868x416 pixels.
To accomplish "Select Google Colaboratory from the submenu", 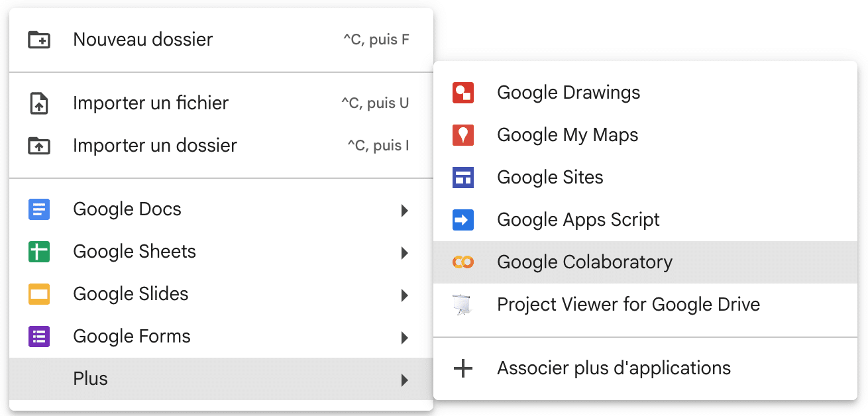I will (x=584, y=262).
